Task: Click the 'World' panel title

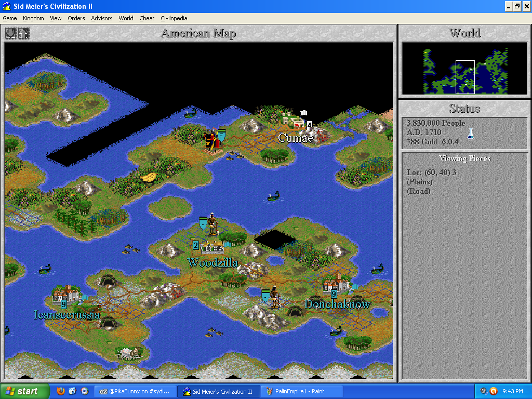Action: (465, 33)
